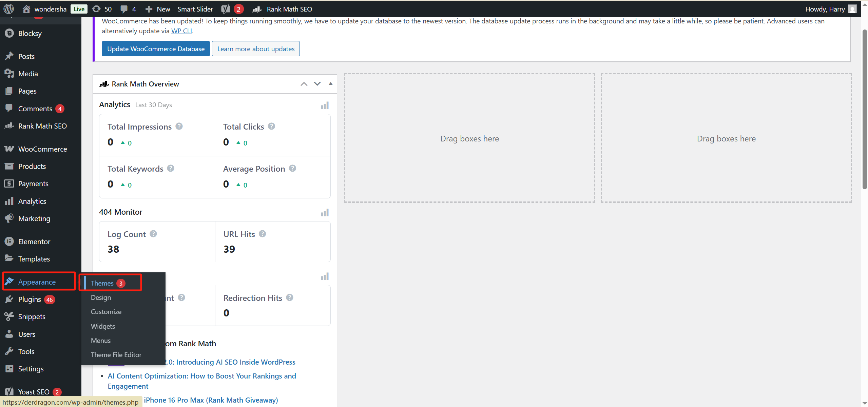Screen dimensions: 868x407
Task: Open Analytics bar chart icon in Rank Math widget
Action: point(325,105)
